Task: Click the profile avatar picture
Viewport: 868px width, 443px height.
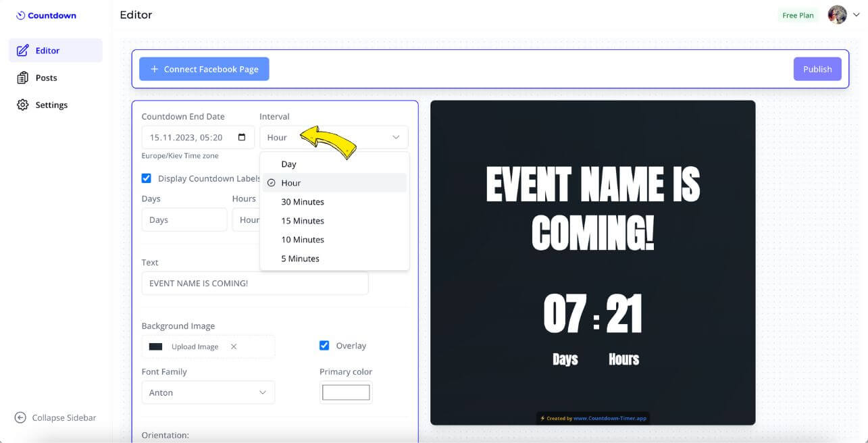Action: click(837, 14)
